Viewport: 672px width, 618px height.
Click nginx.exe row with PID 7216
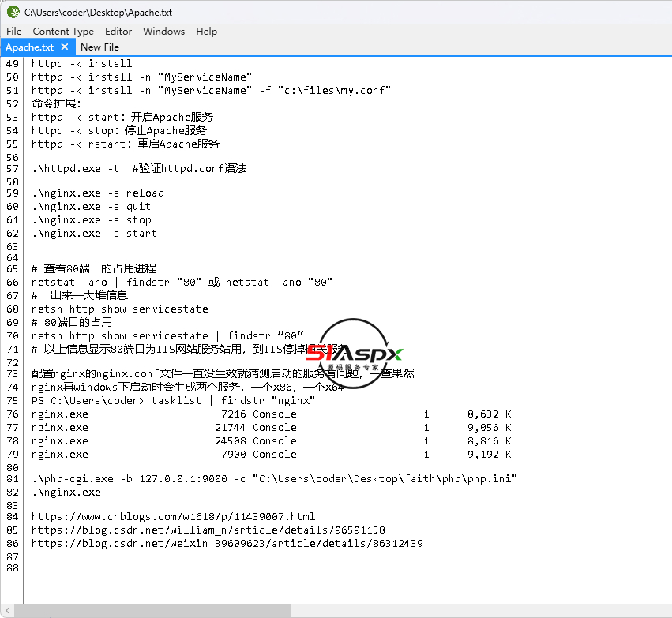pyautogui.click(x=272, y=414)
